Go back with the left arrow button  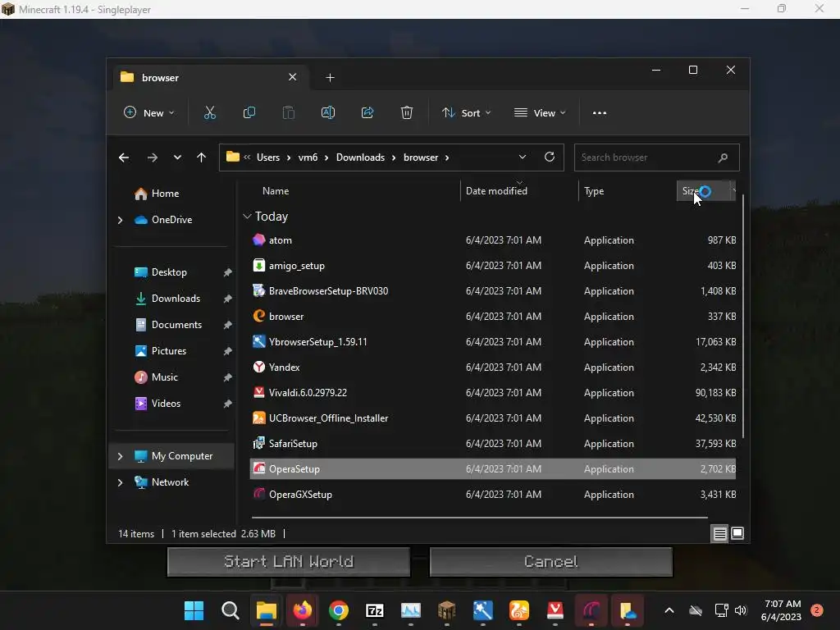coord(124,157)
